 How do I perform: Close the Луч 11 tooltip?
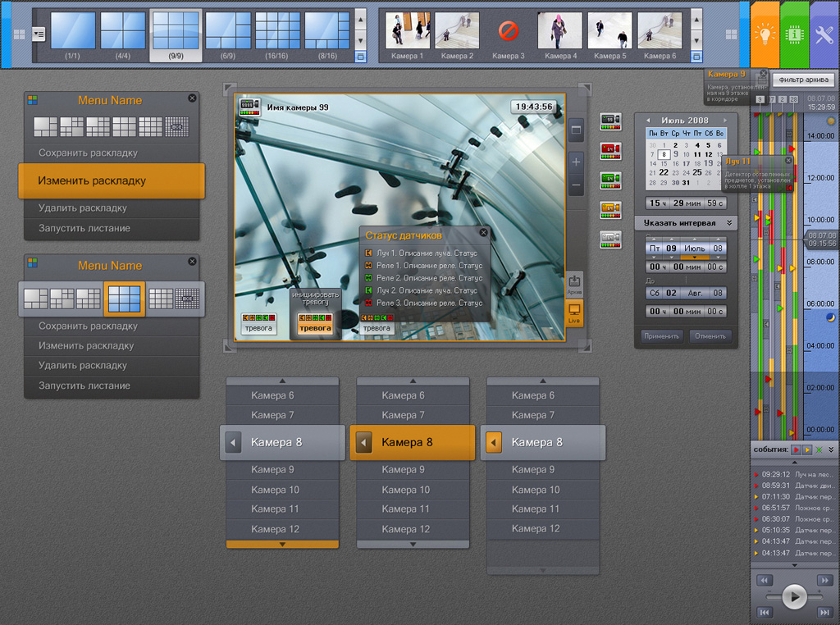[788, 160]
